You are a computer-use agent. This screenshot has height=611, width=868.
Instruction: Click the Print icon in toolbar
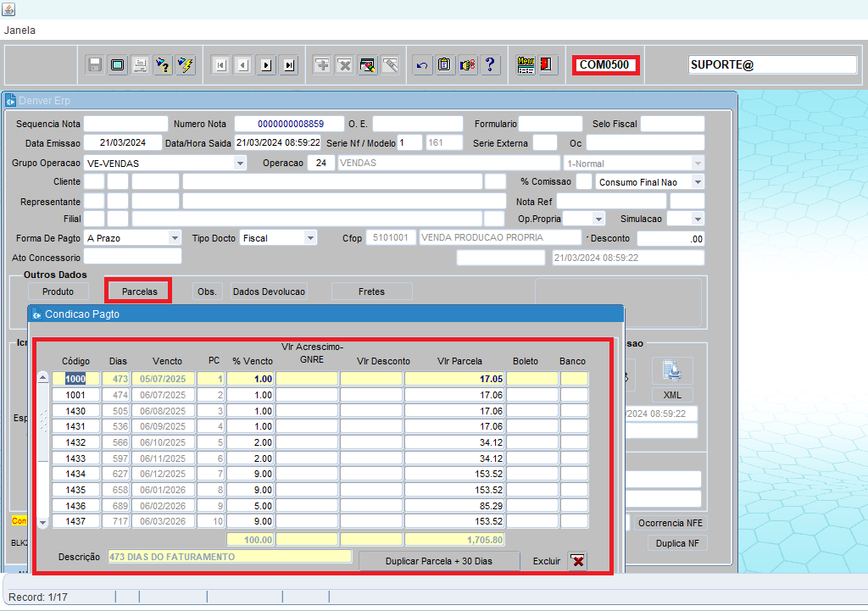pyautogui.click(x=140, y=65)
